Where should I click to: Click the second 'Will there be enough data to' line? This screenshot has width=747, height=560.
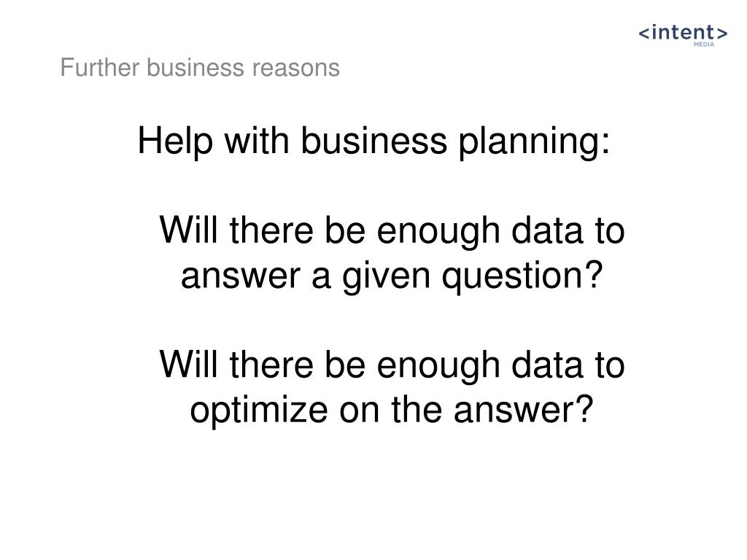pos(392,365)
